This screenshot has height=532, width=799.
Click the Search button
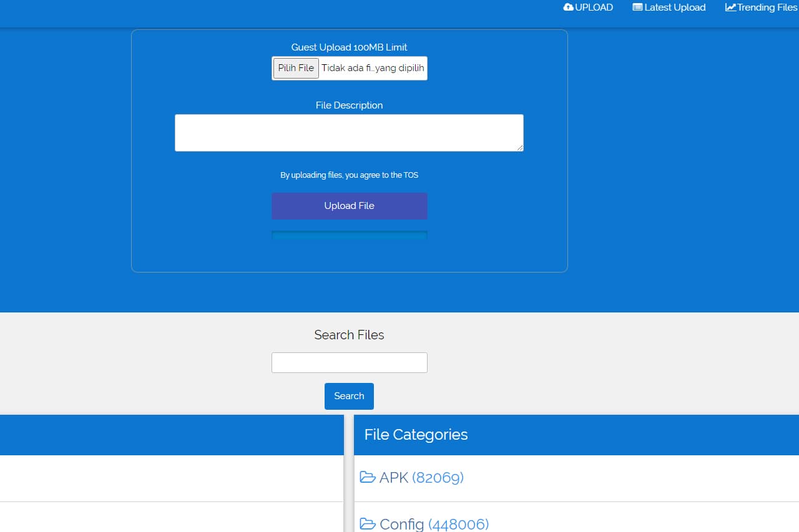coord(349,396)
